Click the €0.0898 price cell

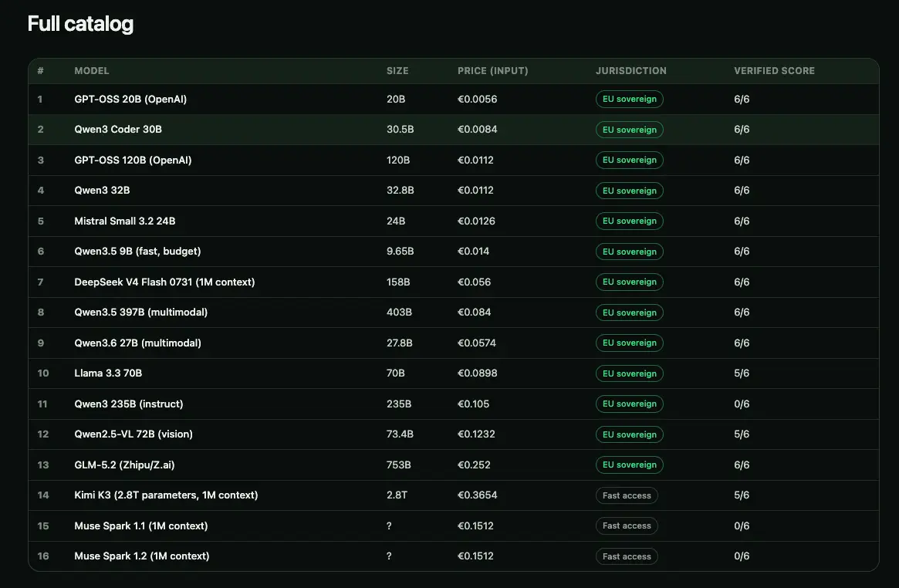pos(477,373)
